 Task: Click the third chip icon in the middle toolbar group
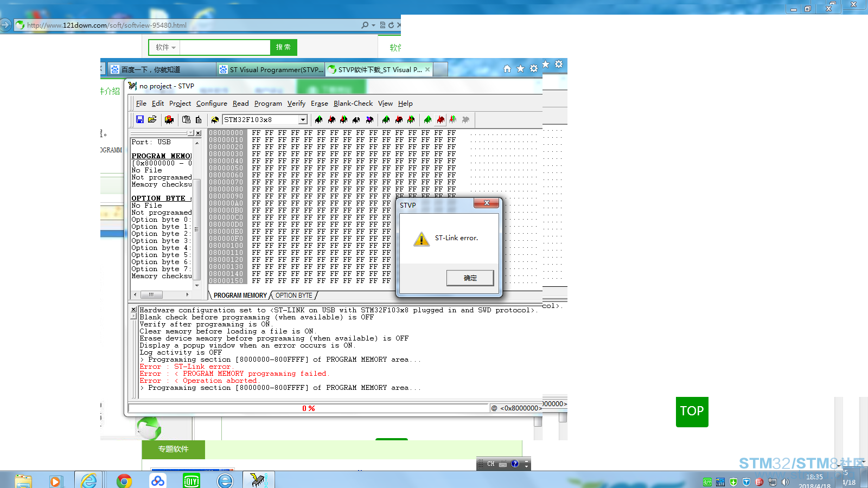click(x=411, y=119)
